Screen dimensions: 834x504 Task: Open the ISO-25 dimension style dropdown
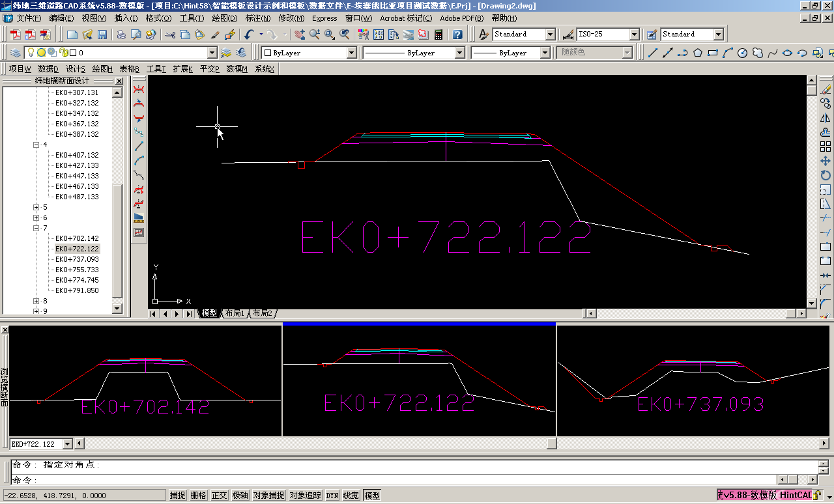634,35
